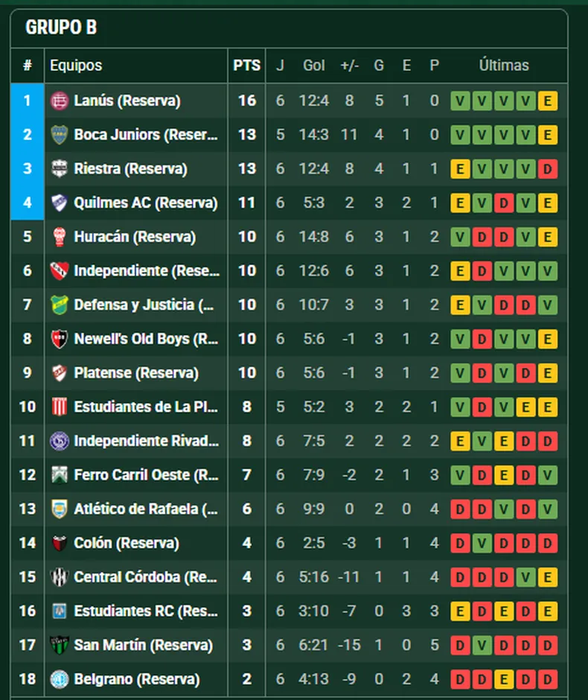Click the Independiente (Reserva) red crest icon

[x=60, y=271]
